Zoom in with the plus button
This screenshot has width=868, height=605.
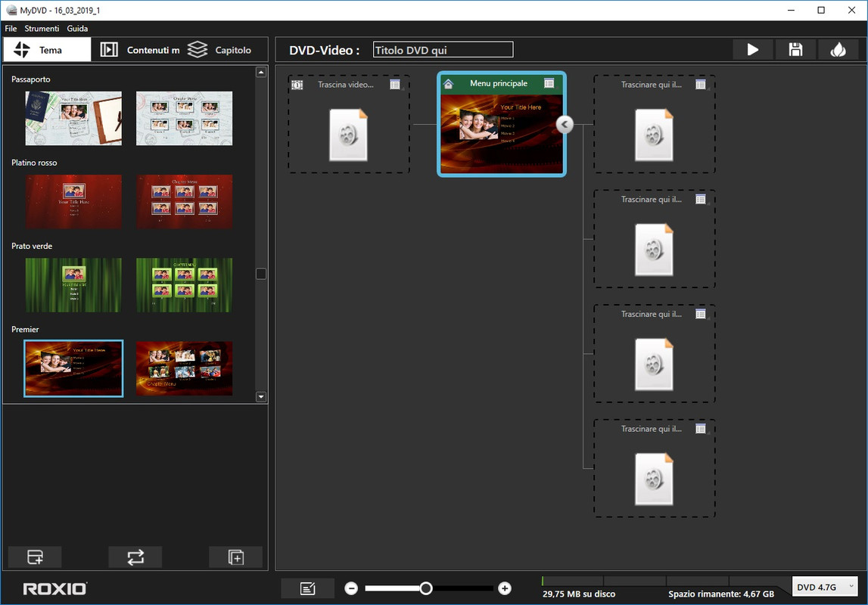point(504,588)
